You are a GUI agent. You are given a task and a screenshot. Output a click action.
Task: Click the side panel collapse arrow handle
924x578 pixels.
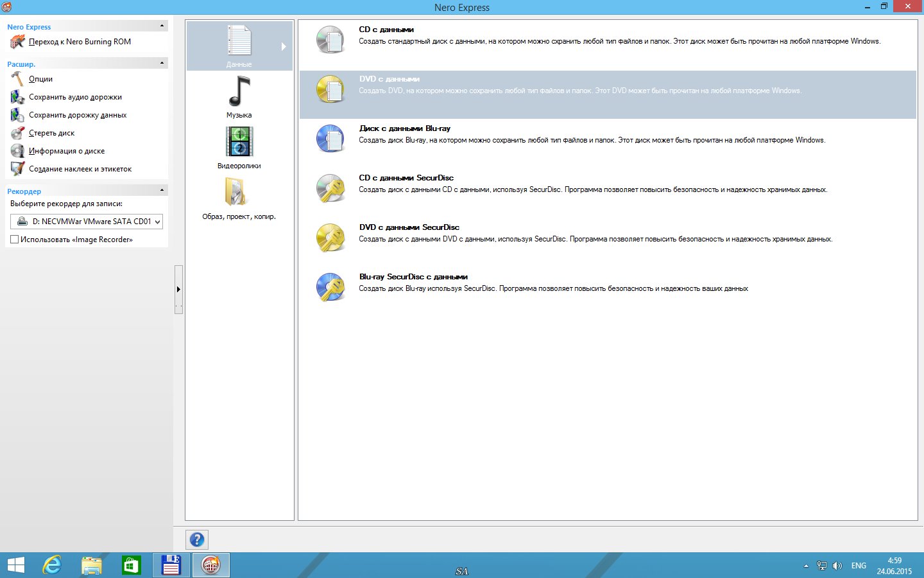[x=178, y=290]
